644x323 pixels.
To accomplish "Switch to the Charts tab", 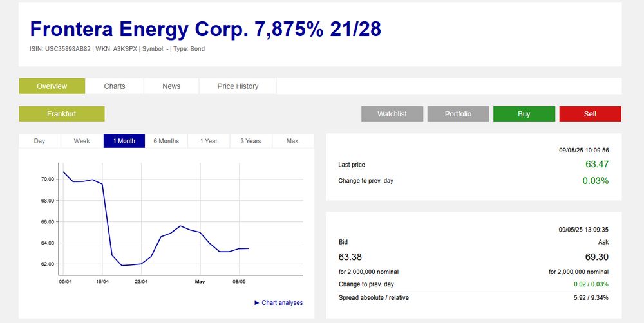I will pyautogui.click(x=115, y=86).
